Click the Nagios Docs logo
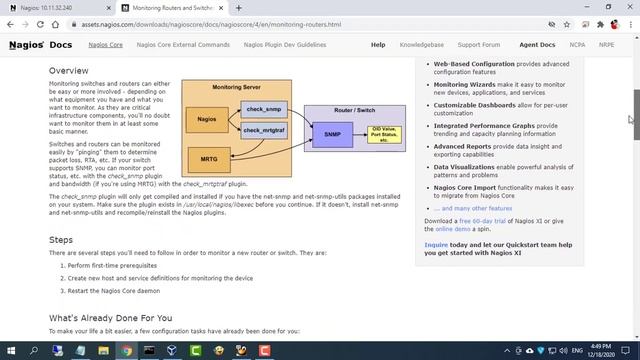The image size is (640, 360). point(40,45)
